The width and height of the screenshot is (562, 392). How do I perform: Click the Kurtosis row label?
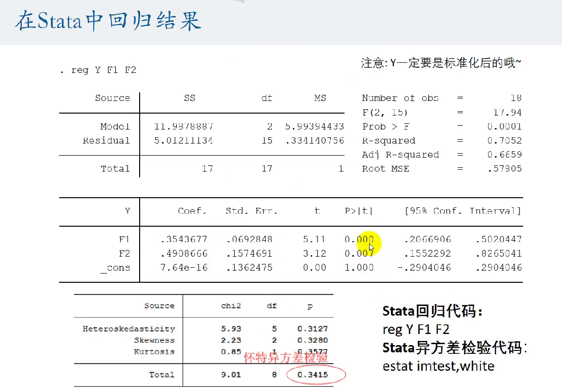click(154, 352)
